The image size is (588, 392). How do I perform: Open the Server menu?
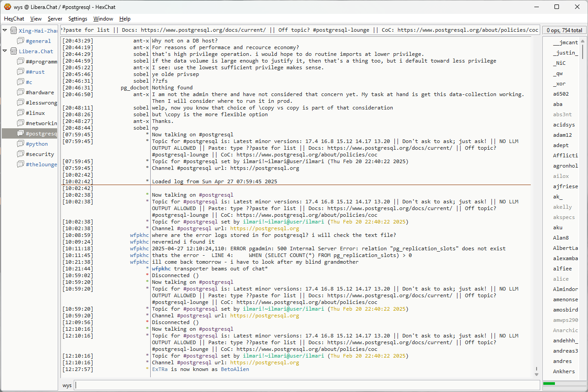[55, 19]
